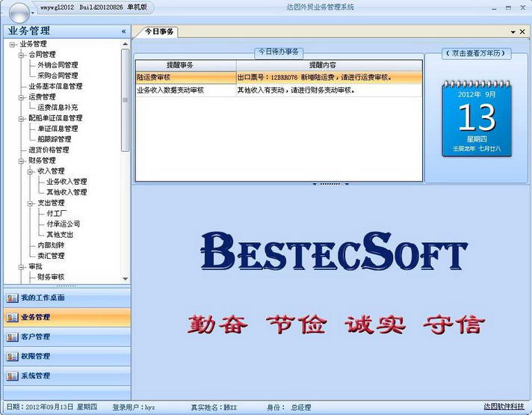Collapse the 财务管理 tree node
The image size is (532, 415).
22,161
